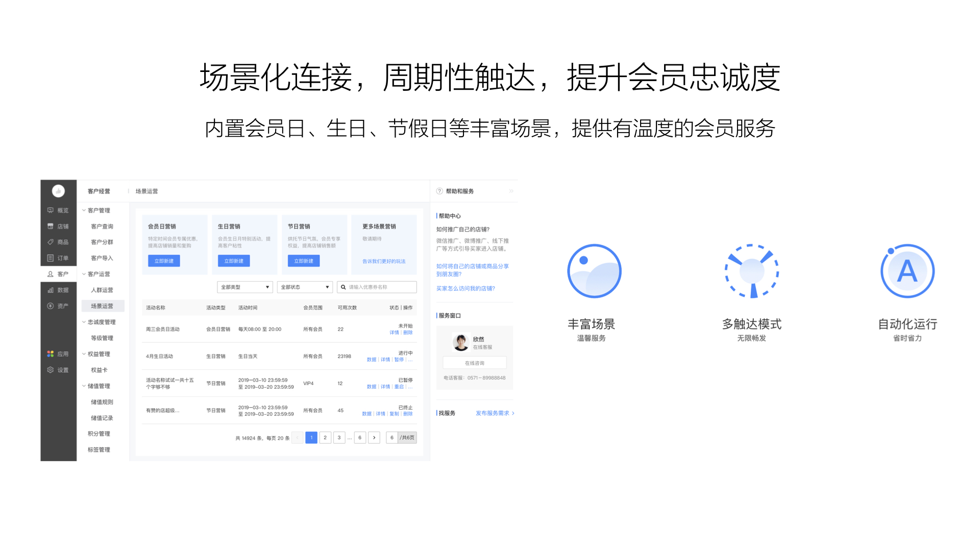Image resolution: width=980 pixels, height=551 pixels.
Task: Click the 数据 bar chart sidebar icon
Action: click(x=51, y=290)
